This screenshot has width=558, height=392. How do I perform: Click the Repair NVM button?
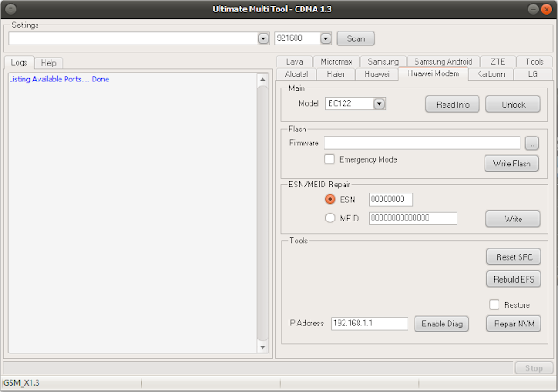tap(513, 324)
